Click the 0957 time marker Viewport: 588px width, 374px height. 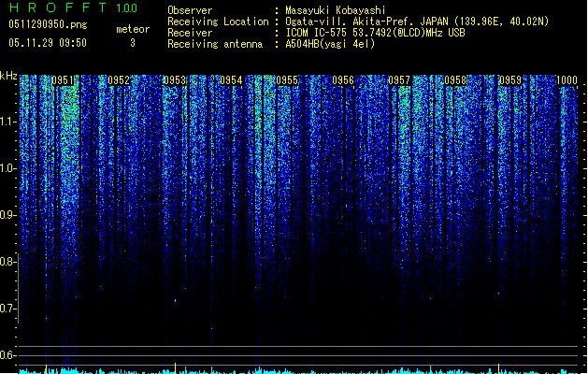tap(399, 80)
